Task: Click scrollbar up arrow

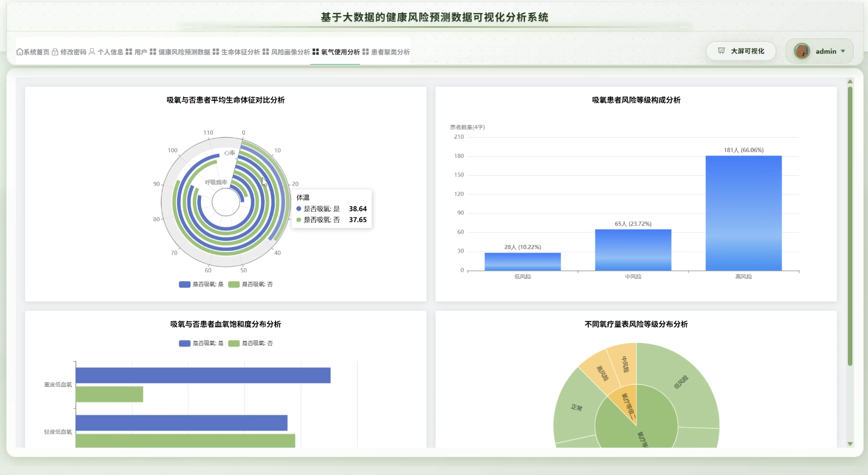Action: tap(850, 81)
